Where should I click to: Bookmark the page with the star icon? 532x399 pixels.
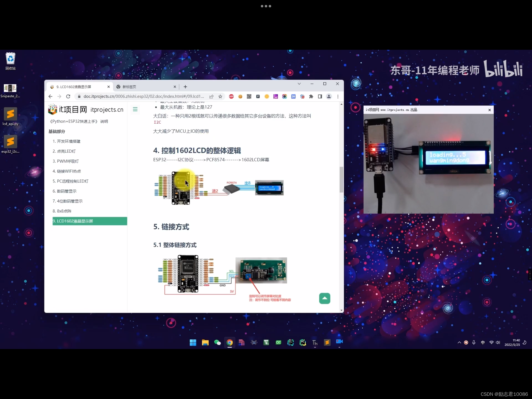220,97
